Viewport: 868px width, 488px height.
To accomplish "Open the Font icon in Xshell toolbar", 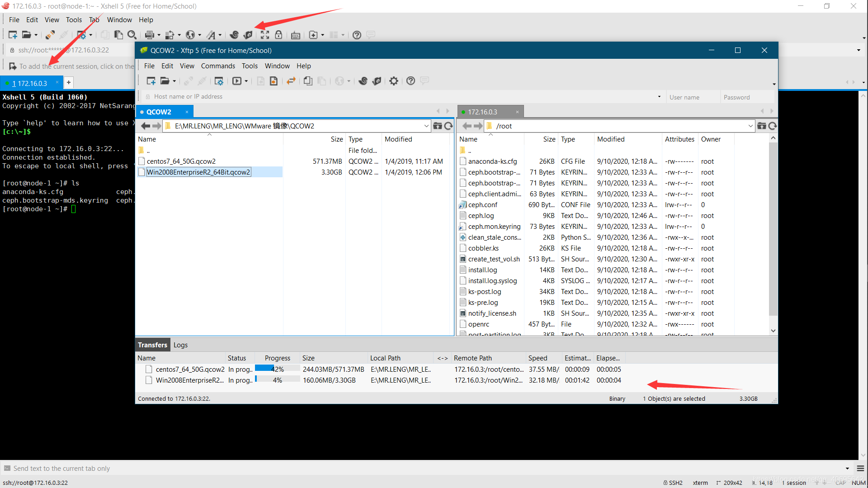I will [211, 35].
